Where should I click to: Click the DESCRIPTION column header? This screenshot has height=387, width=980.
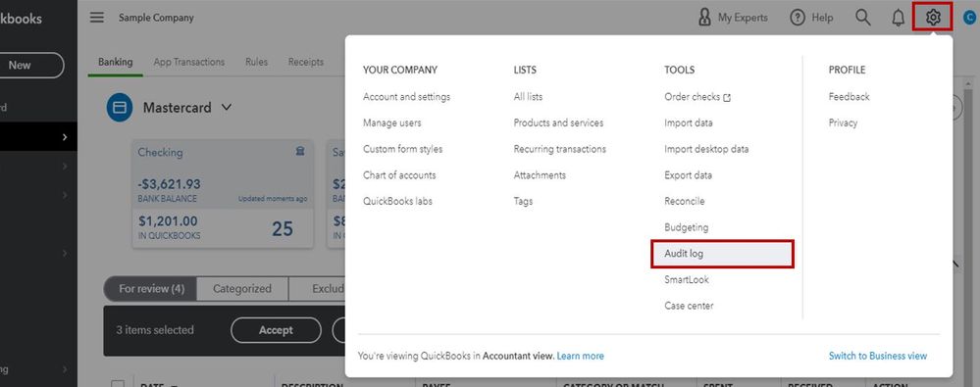313,385
